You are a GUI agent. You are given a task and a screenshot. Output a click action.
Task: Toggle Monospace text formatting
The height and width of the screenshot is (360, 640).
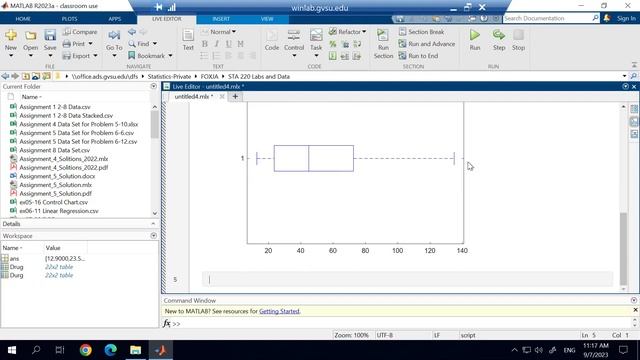[x=240, y=44]
